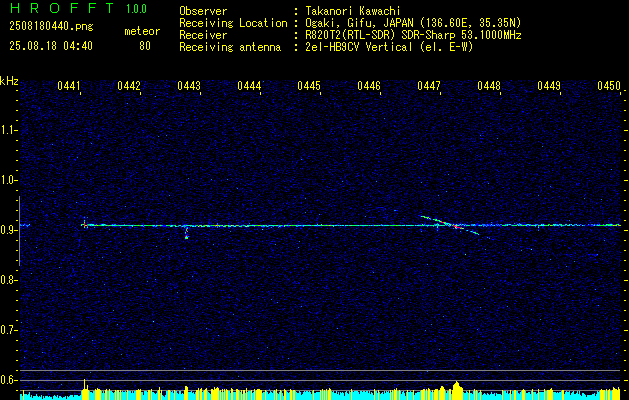This screenshot has height=400, width=629.
Task: Click the gray vertical range bar at left axis
Action: [x=19, y=231]
